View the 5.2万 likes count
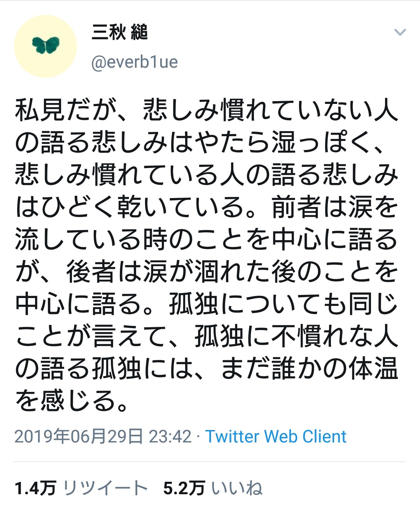This screenshot has width=420, height=509. click(184, 488)
